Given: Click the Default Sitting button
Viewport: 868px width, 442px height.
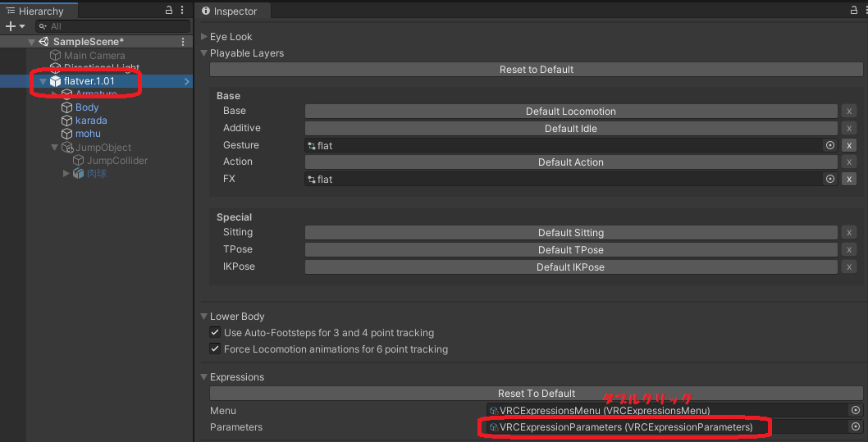Looking at the screenshot, I should (571, 233).
